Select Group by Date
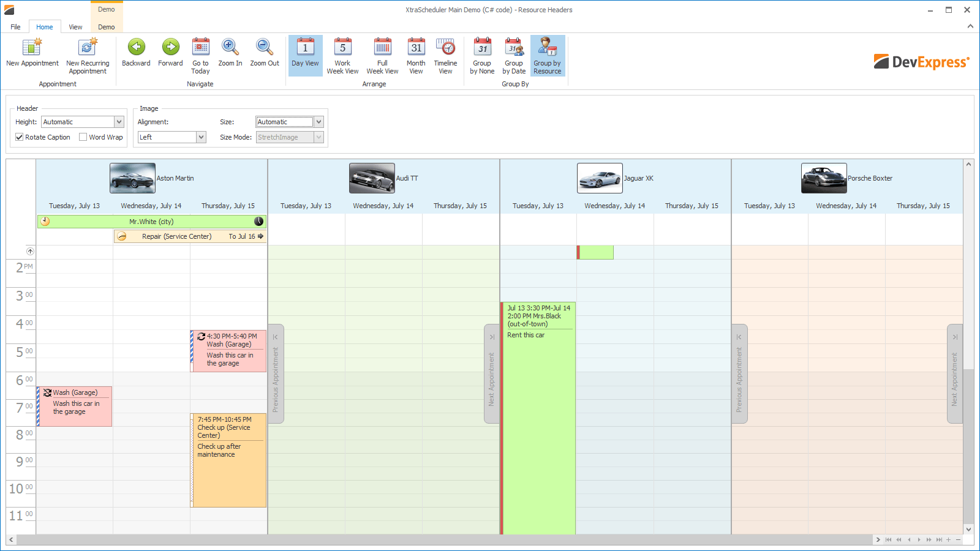The image size is (980, 551). (514, 56)
